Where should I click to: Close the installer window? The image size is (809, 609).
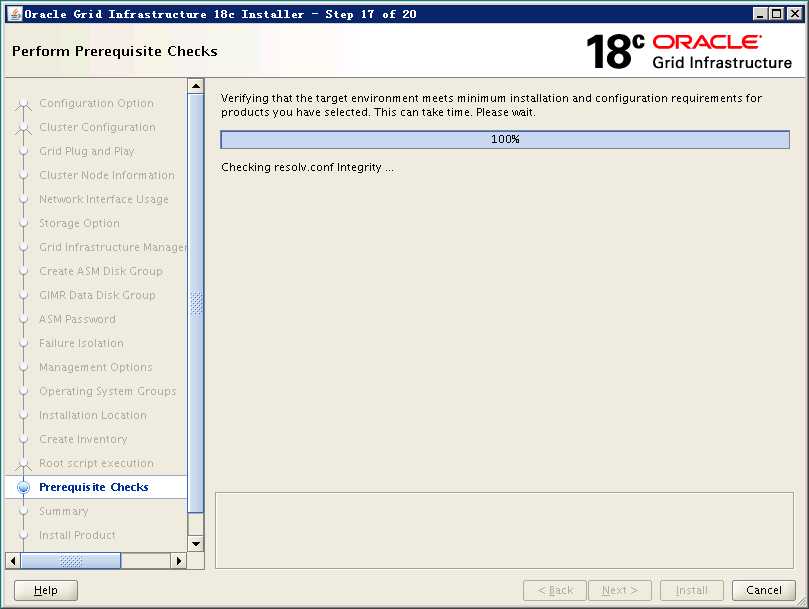tap(795, 14)
